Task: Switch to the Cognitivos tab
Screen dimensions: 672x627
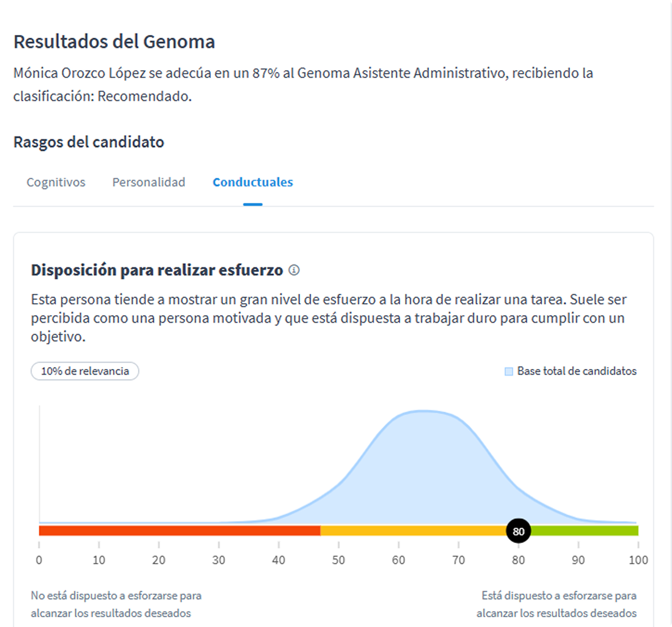Action: tap(56, 182)
